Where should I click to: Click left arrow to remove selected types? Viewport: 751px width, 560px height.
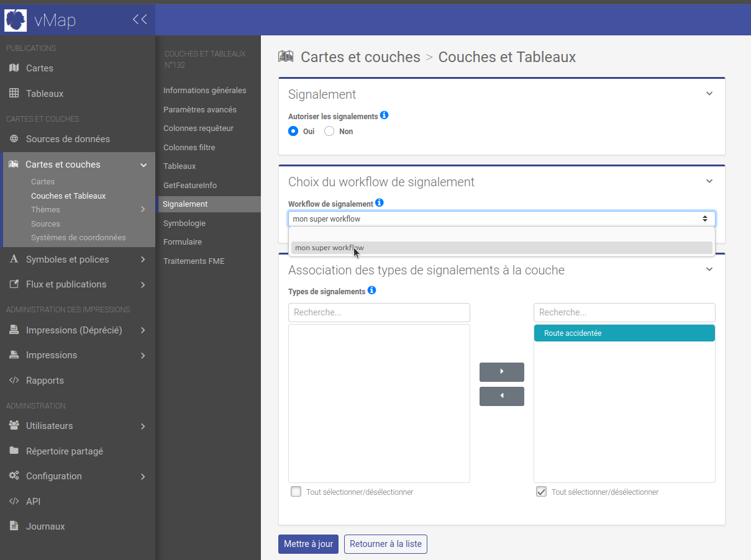pyautogui.click(x=501, y=396)
